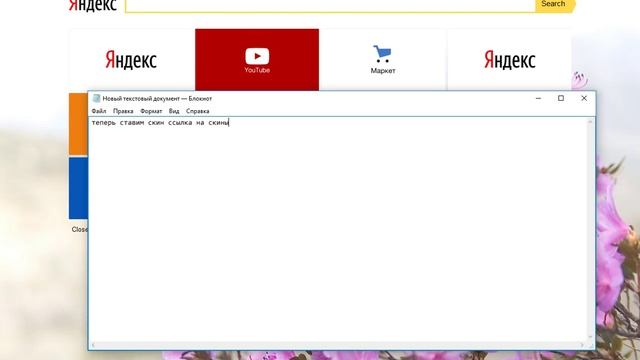640x360 pixels.
Task: Click the Notepad document icon in title bar
Action: (96, 98)
